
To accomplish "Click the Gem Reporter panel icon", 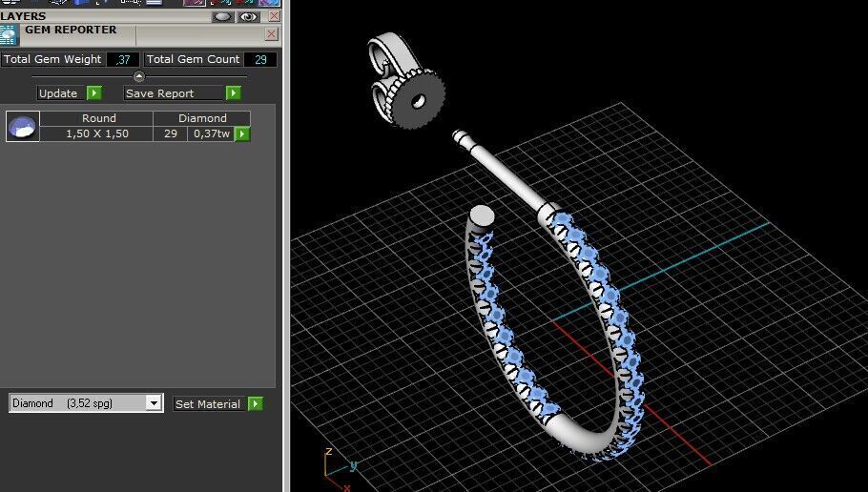I will 9,35.
